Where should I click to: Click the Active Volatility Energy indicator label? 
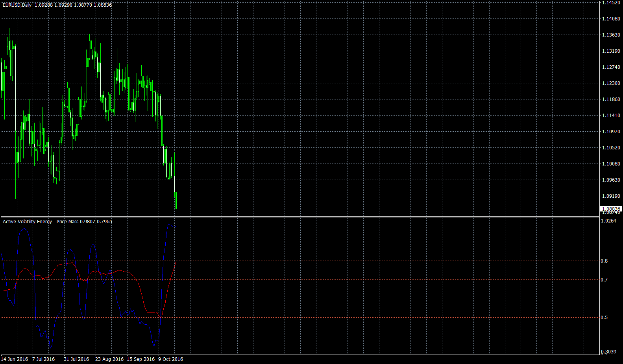tap(57, 222)
